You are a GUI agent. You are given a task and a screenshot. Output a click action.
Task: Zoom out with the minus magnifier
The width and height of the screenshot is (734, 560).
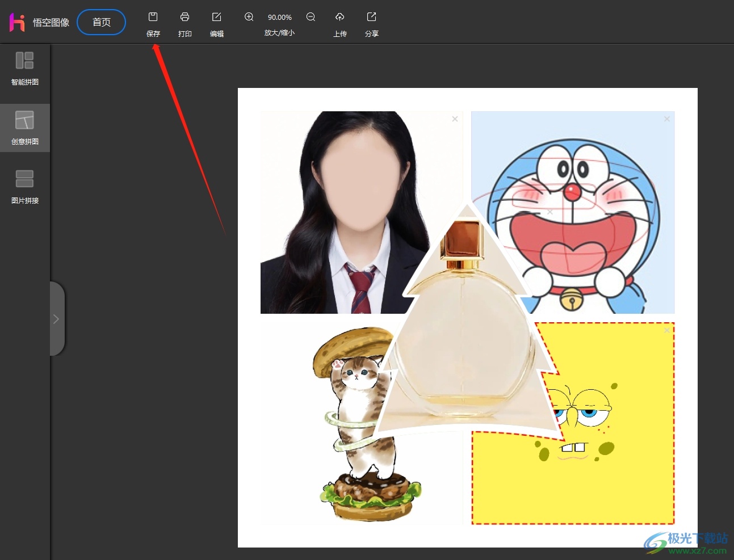tap(311, 17)
